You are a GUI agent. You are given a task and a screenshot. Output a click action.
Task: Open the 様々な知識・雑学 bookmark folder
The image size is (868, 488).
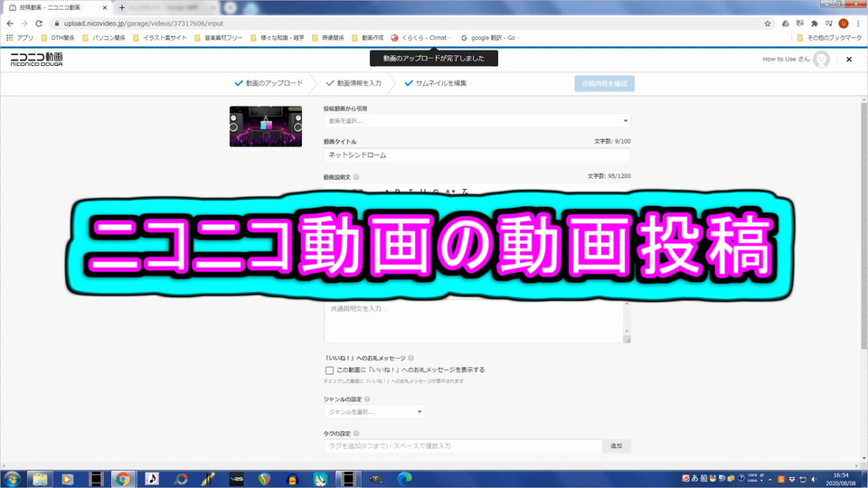click(x=278, y=38)
